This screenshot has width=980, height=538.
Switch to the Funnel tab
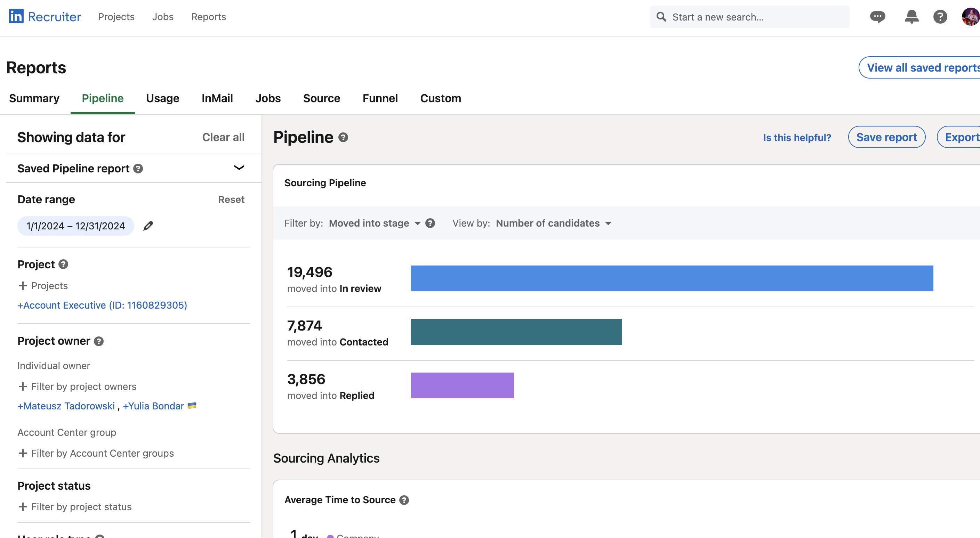coord(380,98)
